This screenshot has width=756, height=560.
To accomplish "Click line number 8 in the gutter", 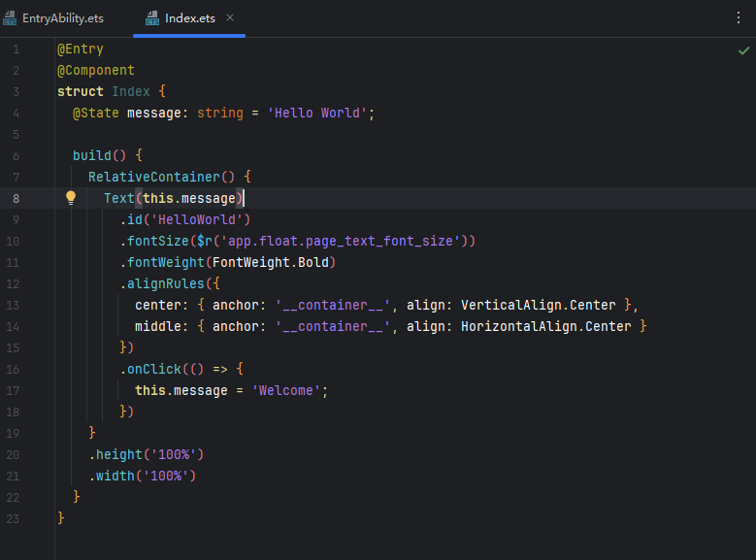I will (x=16, y=198).
